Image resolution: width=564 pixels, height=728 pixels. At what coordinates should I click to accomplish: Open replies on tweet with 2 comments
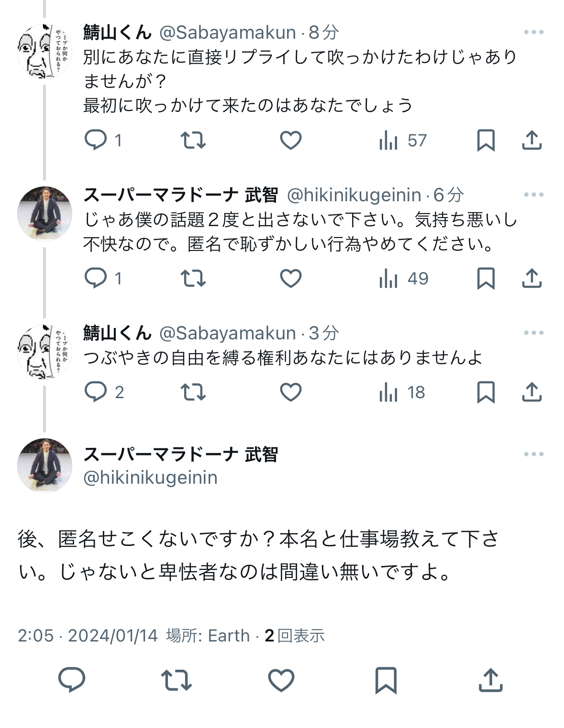click(104, 392)
